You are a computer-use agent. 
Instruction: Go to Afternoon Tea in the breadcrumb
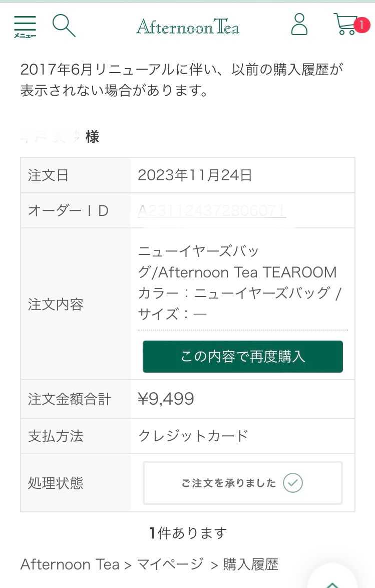tap(70, 564)
